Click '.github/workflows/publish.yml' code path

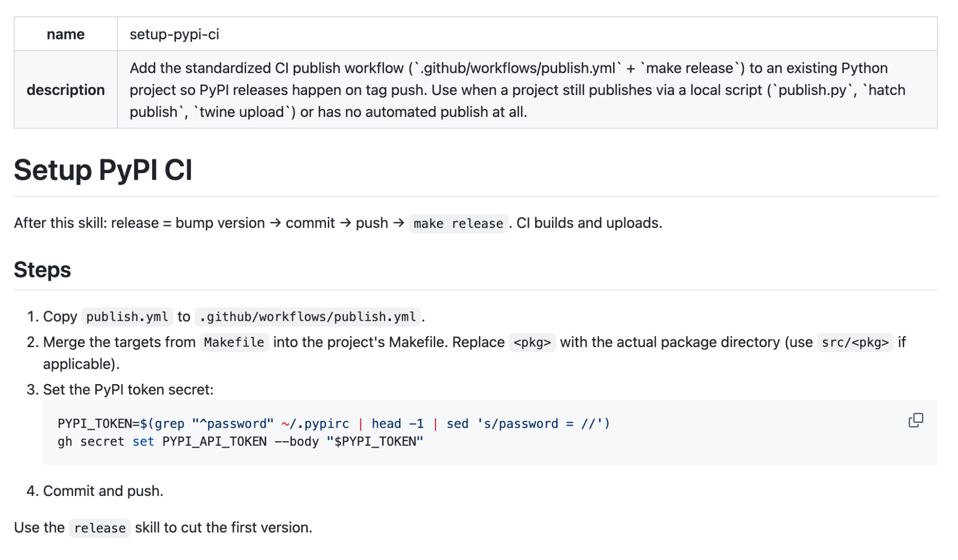(x=308, y=317)
